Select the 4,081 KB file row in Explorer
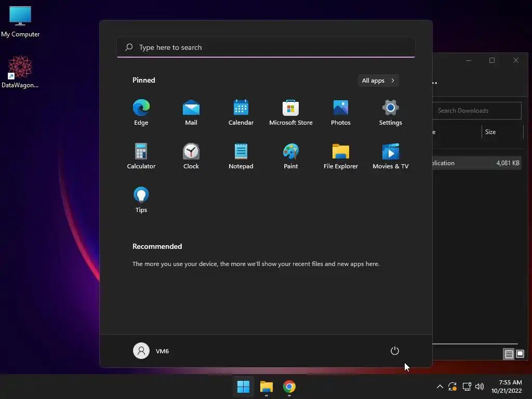 (477, 163)
